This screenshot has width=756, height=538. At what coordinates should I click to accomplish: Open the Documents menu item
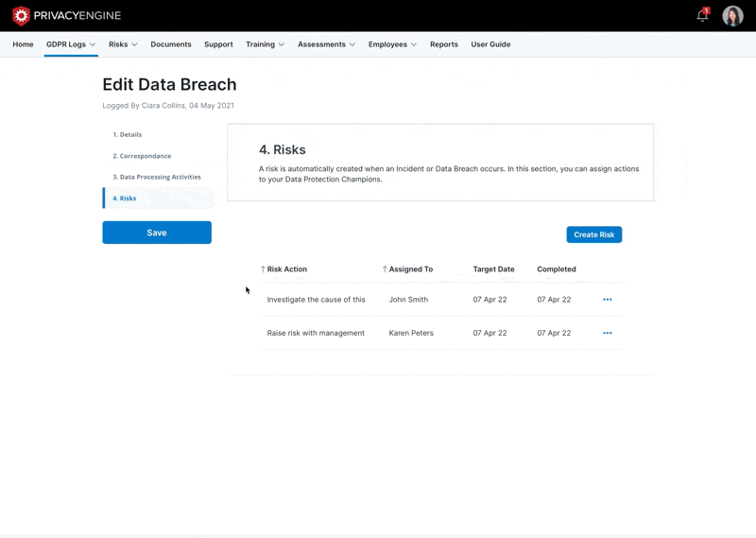171,44
